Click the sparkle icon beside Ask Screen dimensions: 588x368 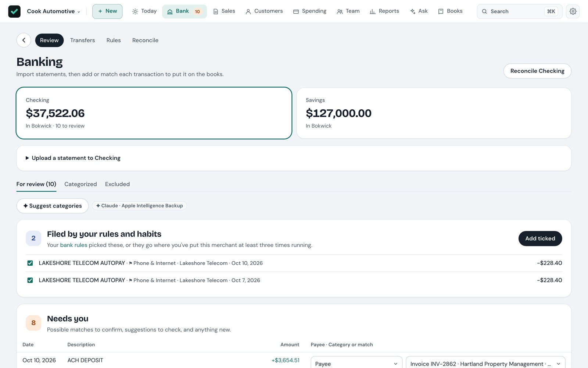pyautogui.click(x=413, y=12)
